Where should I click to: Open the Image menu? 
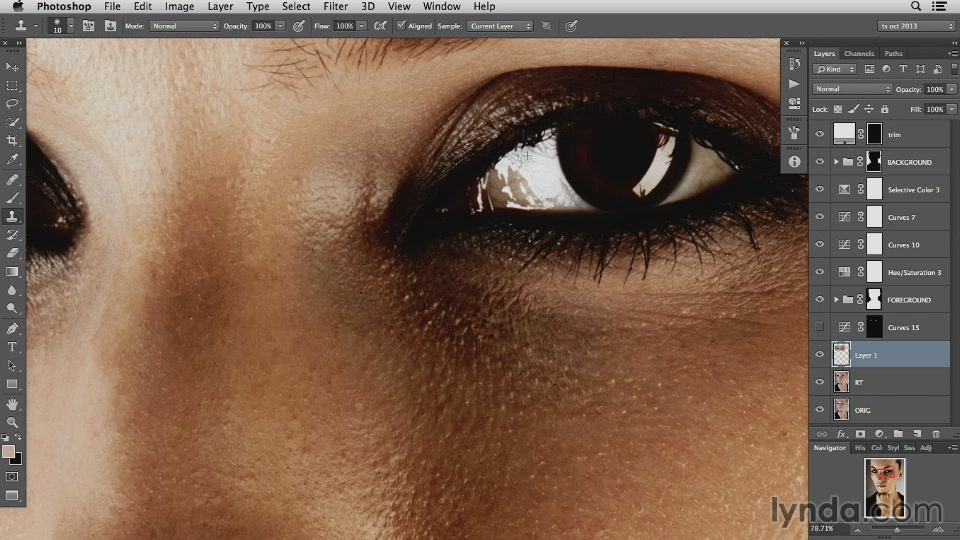(x=179, y=6)
